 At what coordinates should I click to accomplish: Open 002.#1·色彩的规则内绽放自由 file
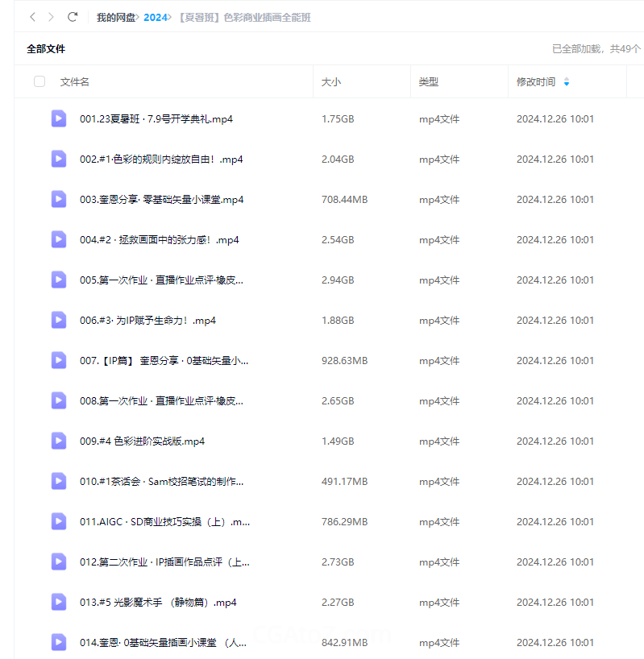click(x=161, y=160)
